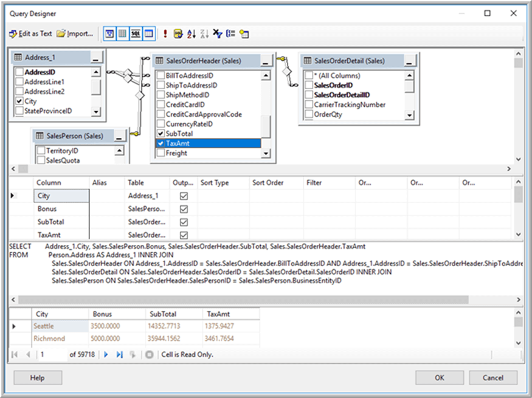Toggle the Show Grid Pane icon
The height and width of the screenshot is (398, 532).
pyautogui.click(x=122, y=33)
